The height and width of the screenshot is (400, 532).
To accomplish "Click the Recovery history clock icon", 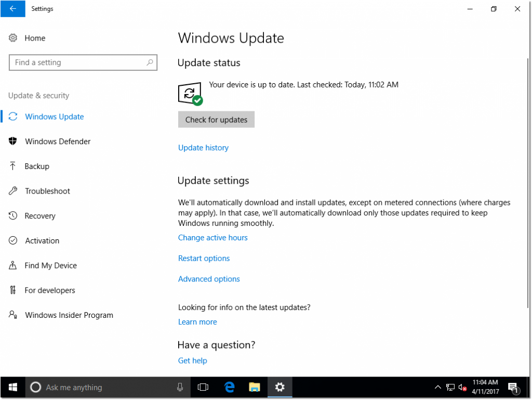I will pos(13,216).
